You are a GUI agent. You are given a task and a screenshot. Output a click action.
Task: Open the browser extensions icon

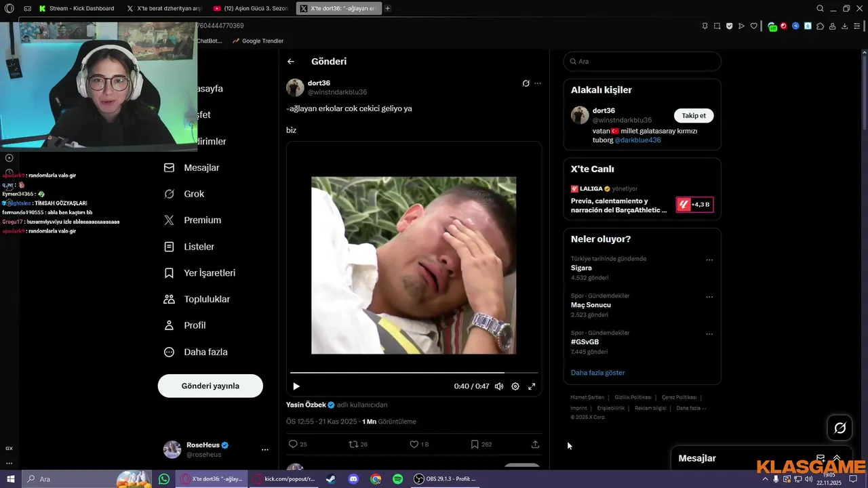(x=820, y=26)
